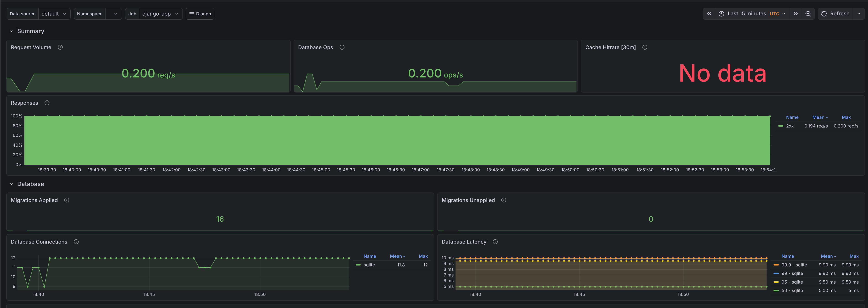Screen dimensions: 868x308
Task: Open the auto-refresh interval dropdown
Action: [x=859, y=13]
